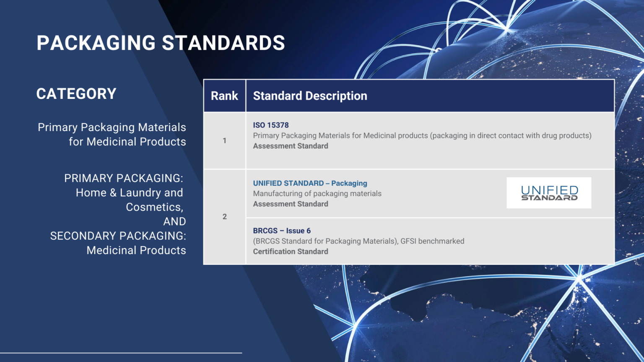Click the horizontal line at slide bottom left

121,352
